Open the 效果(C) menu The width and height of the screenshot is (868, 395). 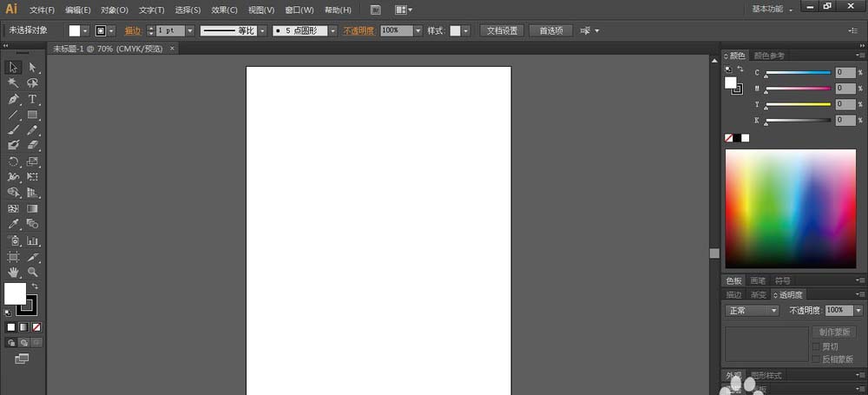224,10
